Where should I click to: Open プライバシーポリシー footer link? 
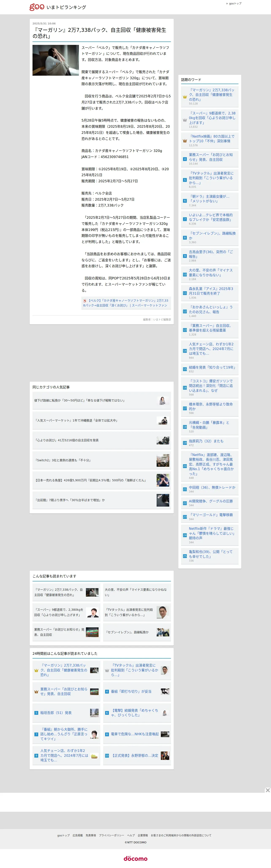(x=111, y=836)
